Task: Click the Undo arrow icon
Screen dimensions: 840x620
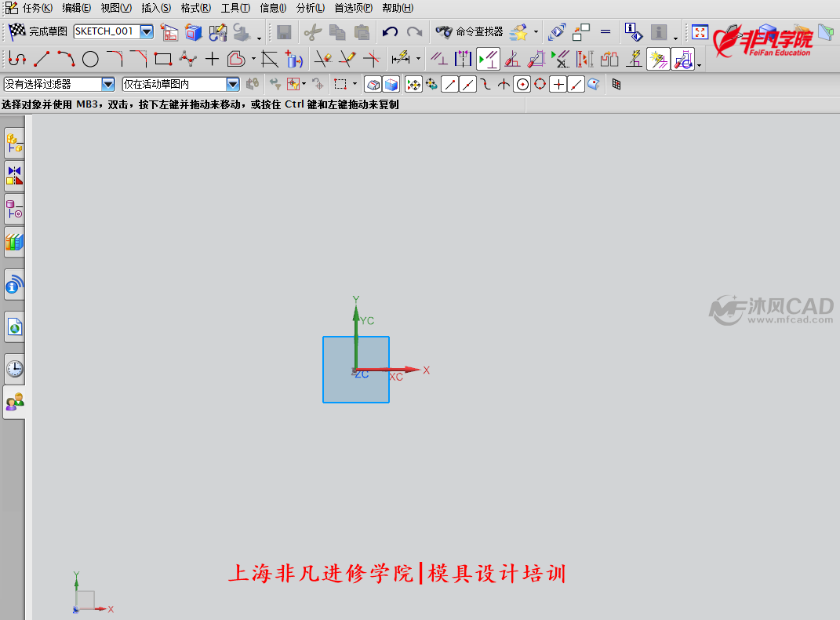Action: pyautogui.click(x=390, y=32)
